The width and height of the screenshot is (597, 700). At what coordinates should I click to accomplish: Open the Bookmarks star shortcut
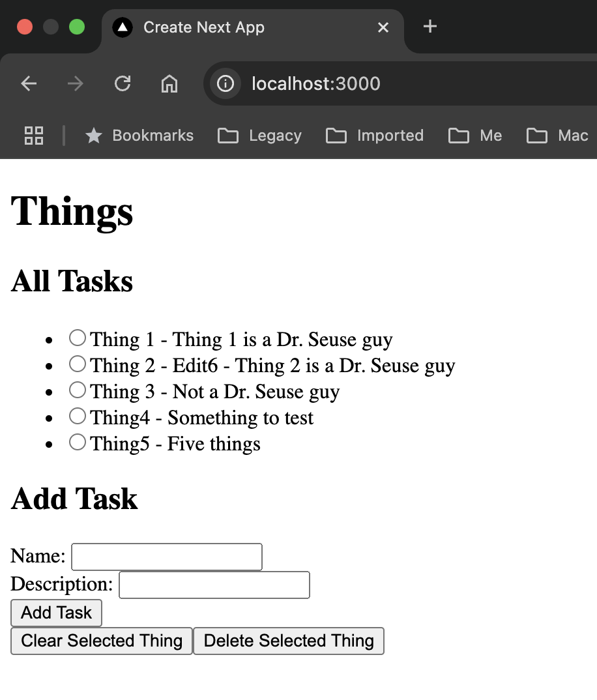click(139, 136)
